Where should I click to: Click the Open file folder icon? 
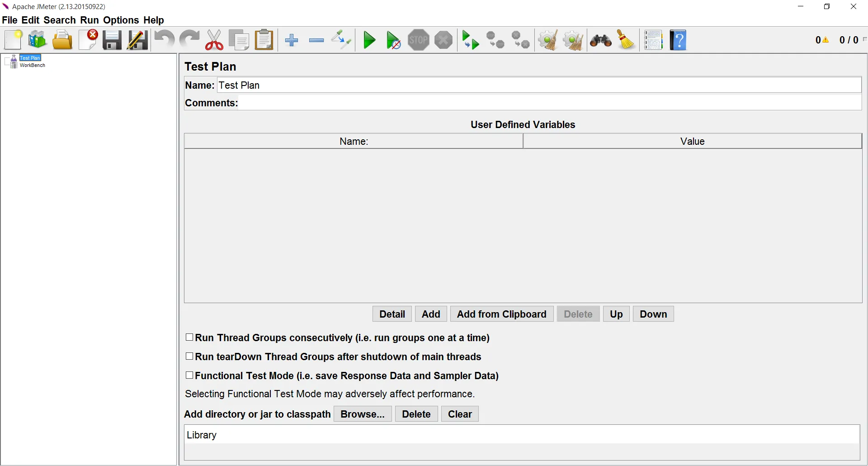tap(62, 40)
